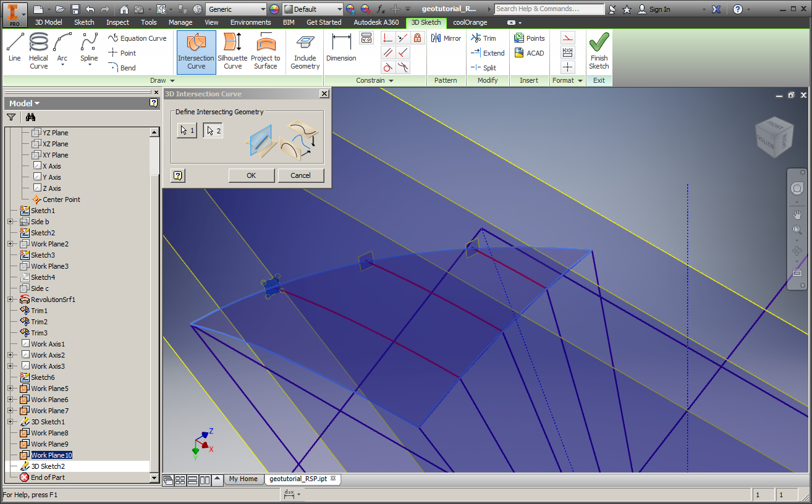Select 3D Sketch2 in browser
Image resolution: width=812 pixels, height=504 pixels.
(48, 466)
